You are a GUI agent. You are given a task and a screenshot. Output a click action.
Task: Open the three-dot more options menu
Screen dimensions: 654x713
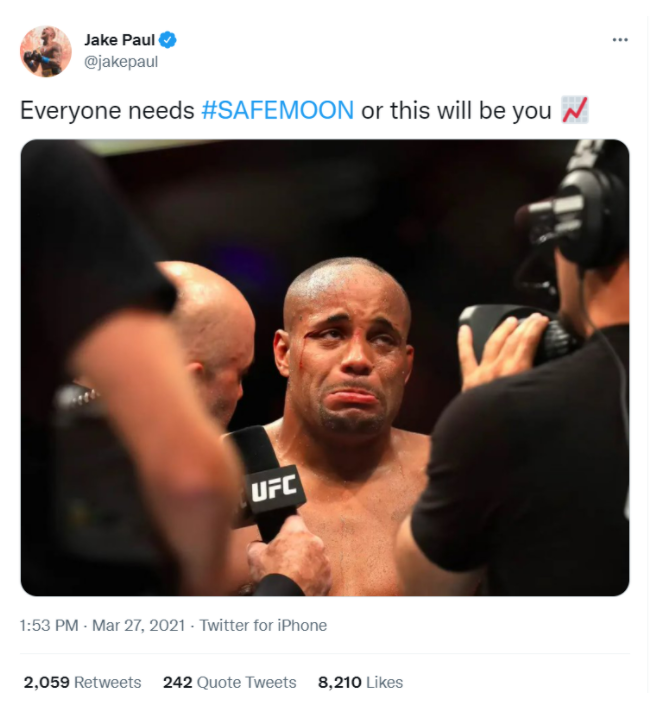tap(620, 40)
